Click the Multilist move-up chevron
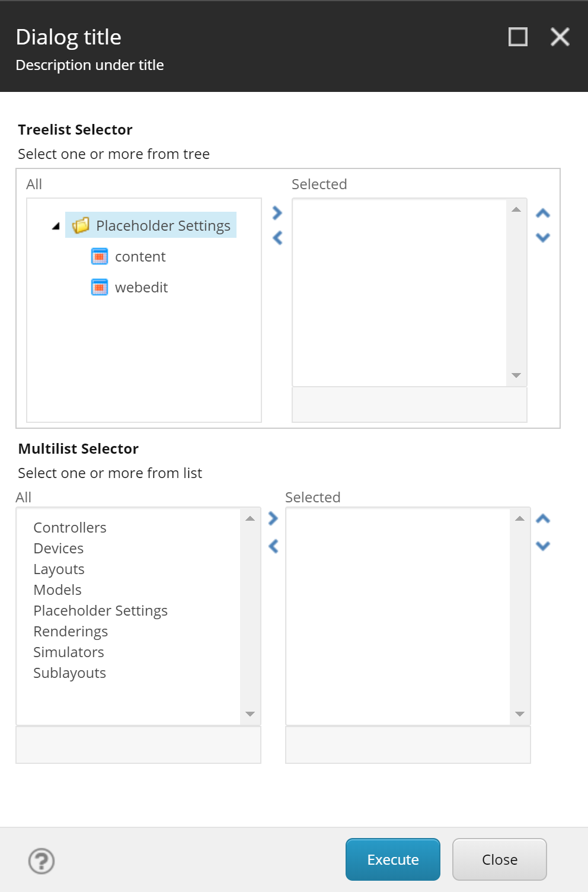 point(542,518)
